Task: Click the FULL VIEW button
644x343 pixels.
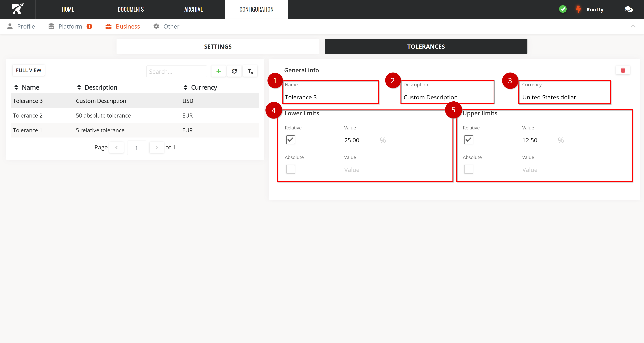Action: tap(29, 70)
